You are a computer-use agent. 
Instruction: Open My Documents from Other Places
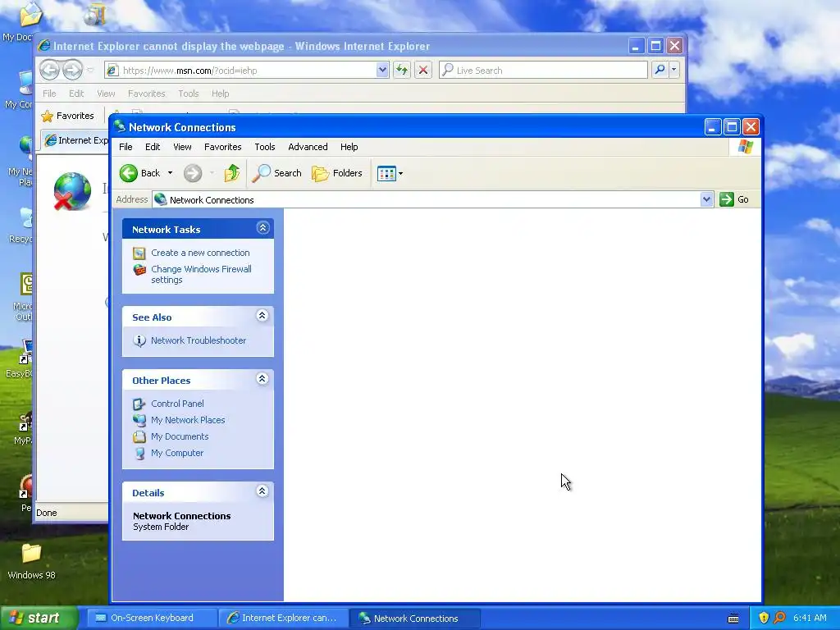point(180,436)
